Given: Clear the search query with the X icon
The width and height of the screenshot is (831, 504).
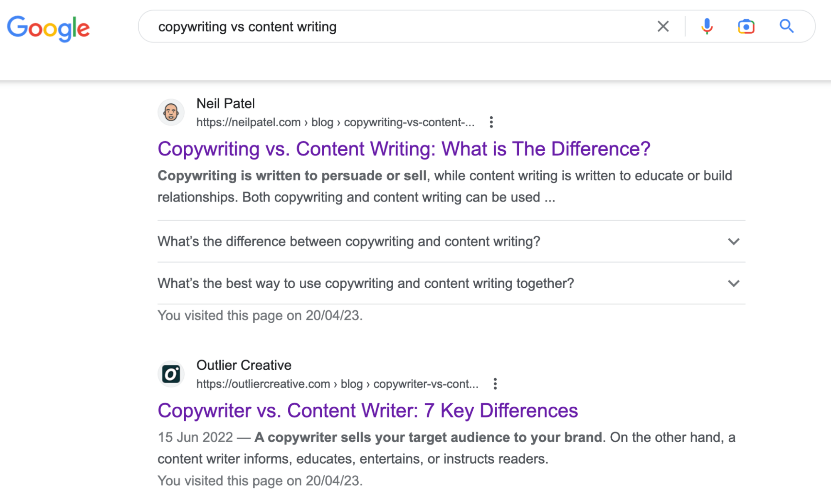Looking at the screenshot, I should point(663,26).
